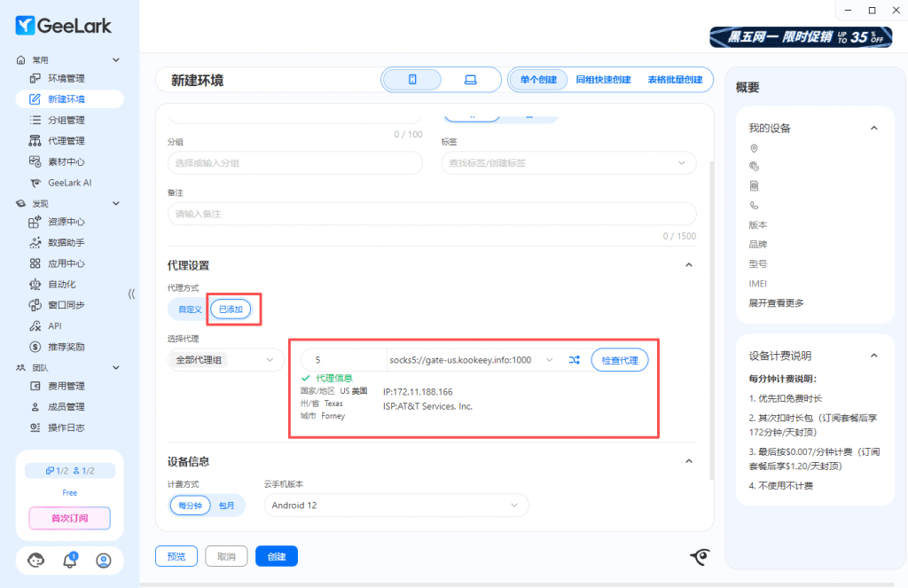This screenshot has width=908, height=588.
Task: Switch proxy method to 自定义
Action: pyautogui.click(x=190, y=309)
